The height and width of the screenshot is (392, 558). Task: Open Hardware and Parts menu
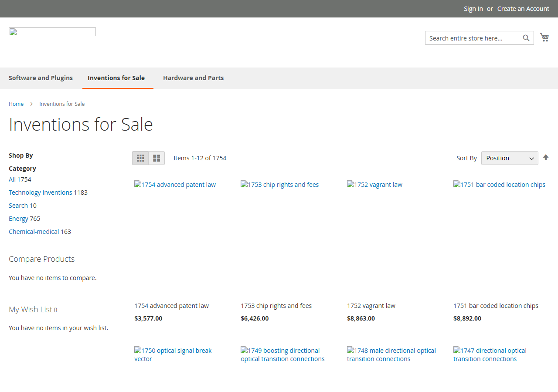[193, 78]
